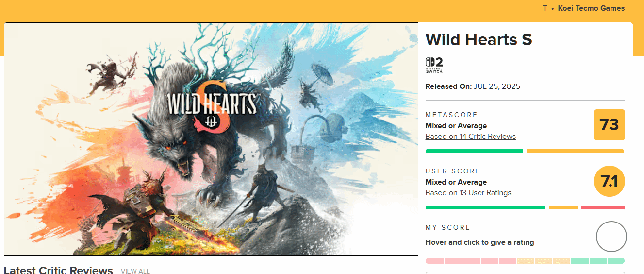Viewport: 644px width, 274px height.
Task: Open the "Based on 14 Critic Reviews" link
Action: 470,137
